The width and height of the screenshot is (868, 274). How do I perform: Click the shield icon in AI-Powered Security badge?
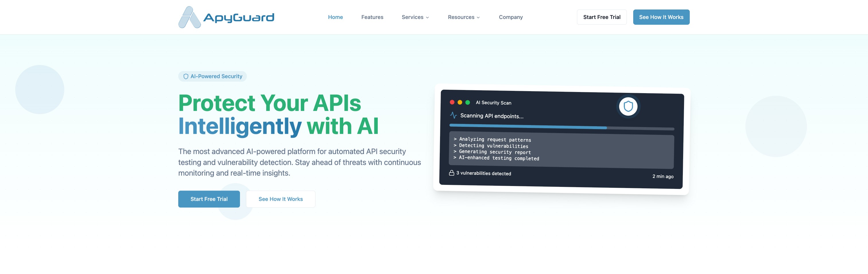coord(186,76)
